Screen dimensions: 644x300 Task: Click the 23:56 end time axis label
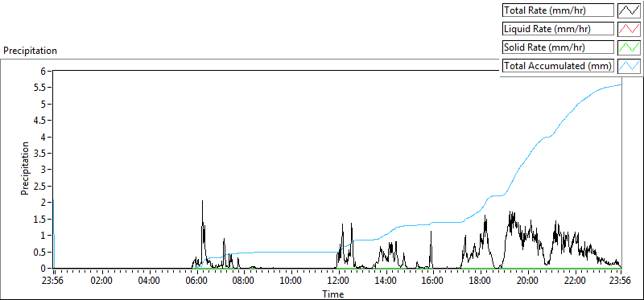click(x=621, y=282)
